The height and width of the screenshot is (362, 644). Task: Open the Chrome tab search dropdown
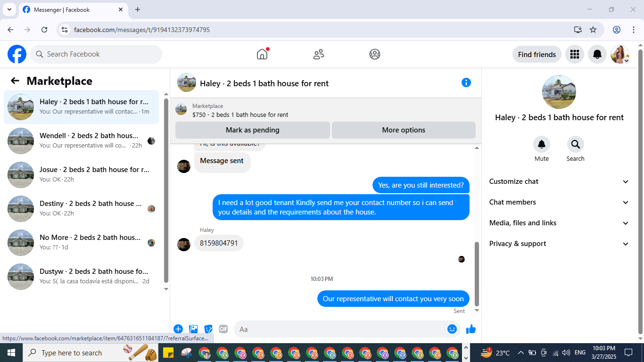click(9, 9)
